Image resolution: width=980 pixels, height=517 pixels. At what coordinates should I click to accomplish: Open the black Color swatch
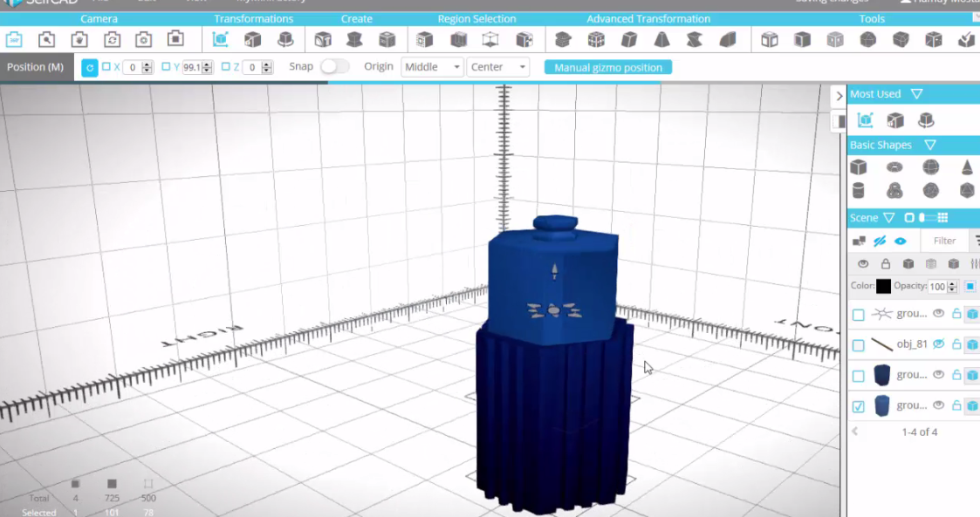coord(883,286)
